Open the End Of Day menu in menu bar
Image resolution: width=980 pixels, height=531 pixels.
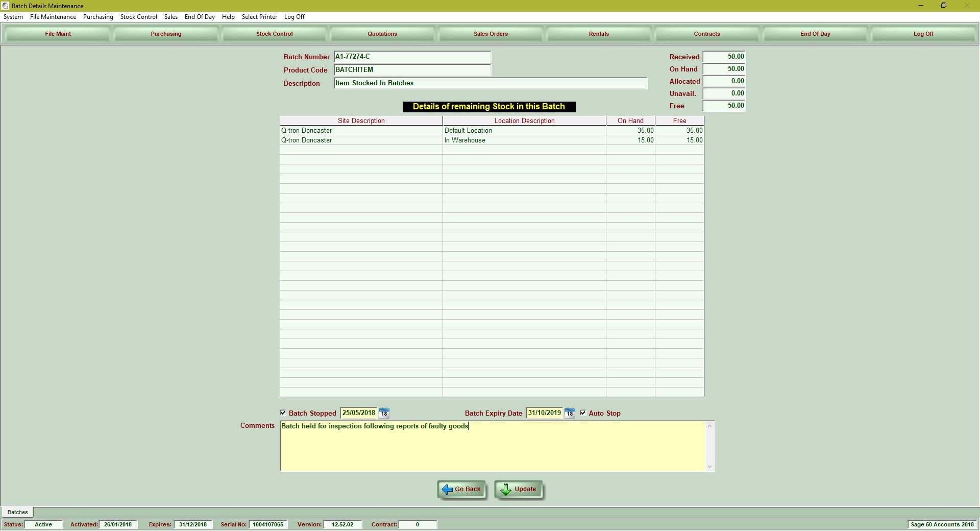pos(200,17)
